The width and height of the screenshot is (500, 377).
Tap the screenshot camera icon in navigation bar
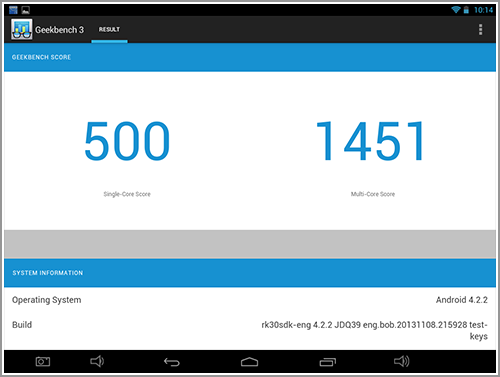[x=43, y=362]
